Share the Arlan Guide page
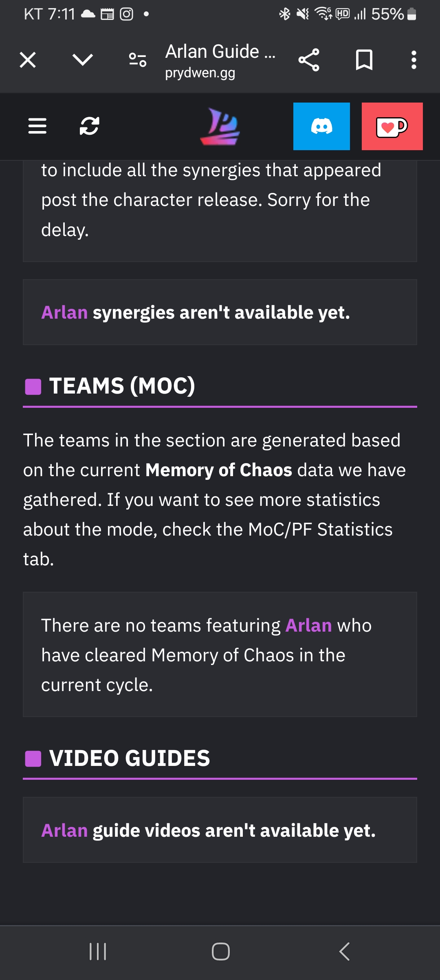The height and width of the screenshot is (980, 440). (309, 60)
